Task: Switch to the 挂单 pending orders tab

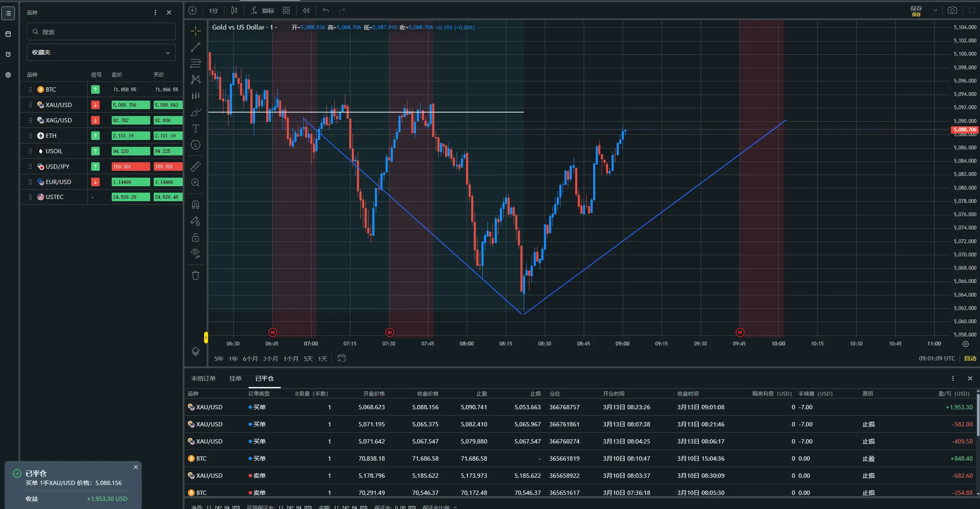Action: 235,378
